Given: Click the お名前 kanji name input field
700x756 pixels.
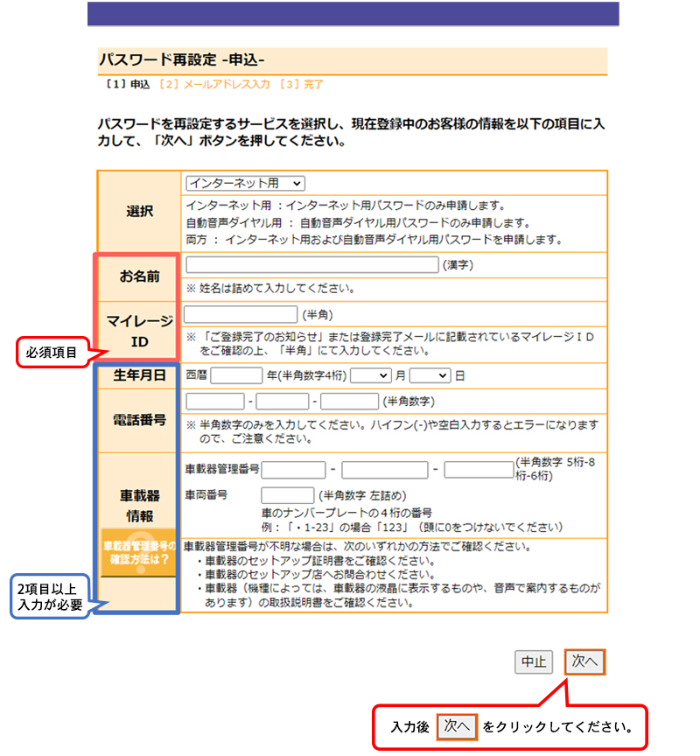Looking at the screenshot, I should point(311,265).
